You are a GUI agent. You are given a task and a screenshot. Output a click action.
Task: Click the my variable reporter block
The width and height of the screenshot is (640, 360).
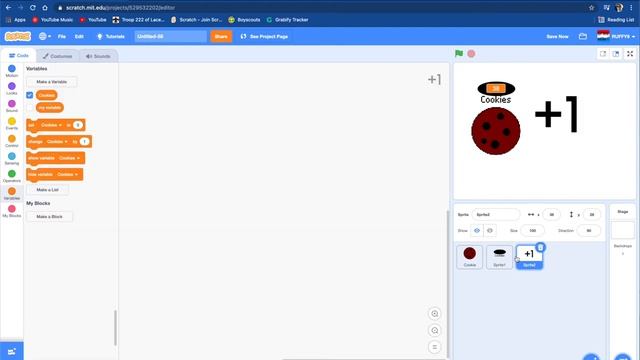(x=50, y=107)
